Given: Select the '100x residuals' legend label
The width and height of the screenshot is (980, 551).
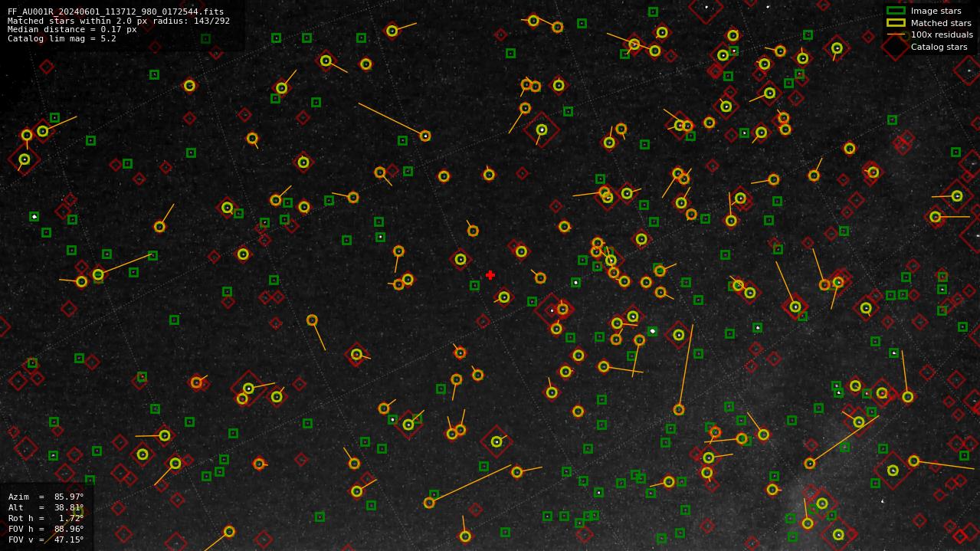Looking at the screenshot, I should pyautogui.click(x=942, y=34).
